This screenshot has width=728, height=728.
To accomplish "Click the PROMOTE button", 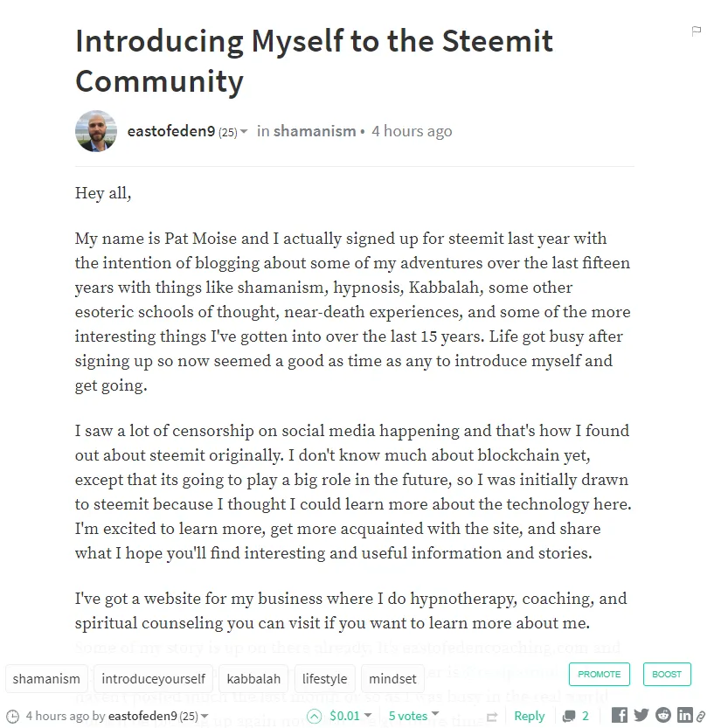I will (600, 674).
